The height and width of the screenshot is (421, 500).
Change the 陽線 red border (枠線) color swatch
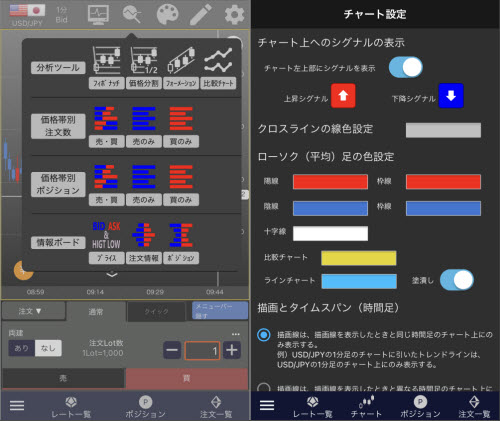click(443, 182)
